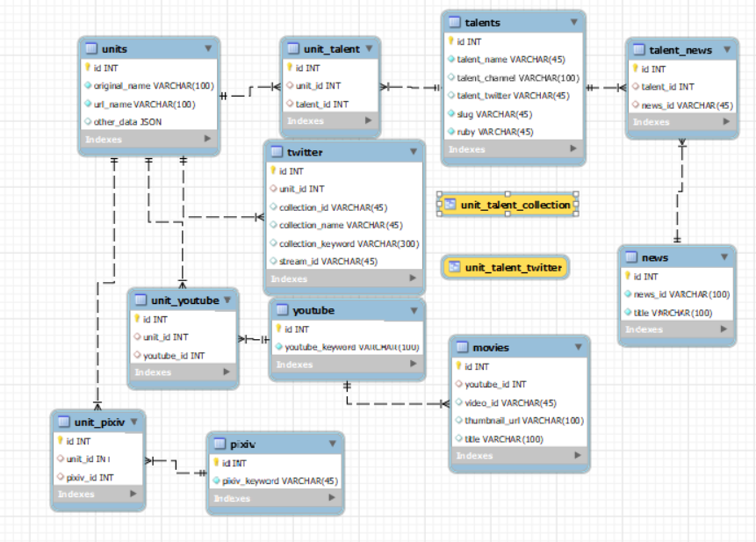Expand Indexes section of news table
756x542 pixels.
724,329
